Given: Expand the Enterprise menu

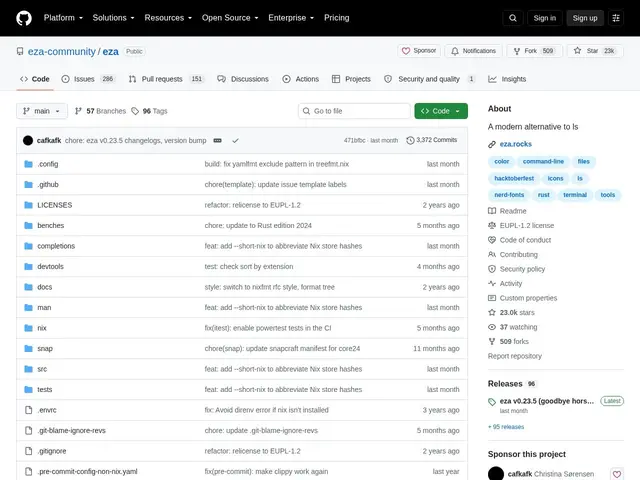Looking at the screenshot, I should 291,18.
